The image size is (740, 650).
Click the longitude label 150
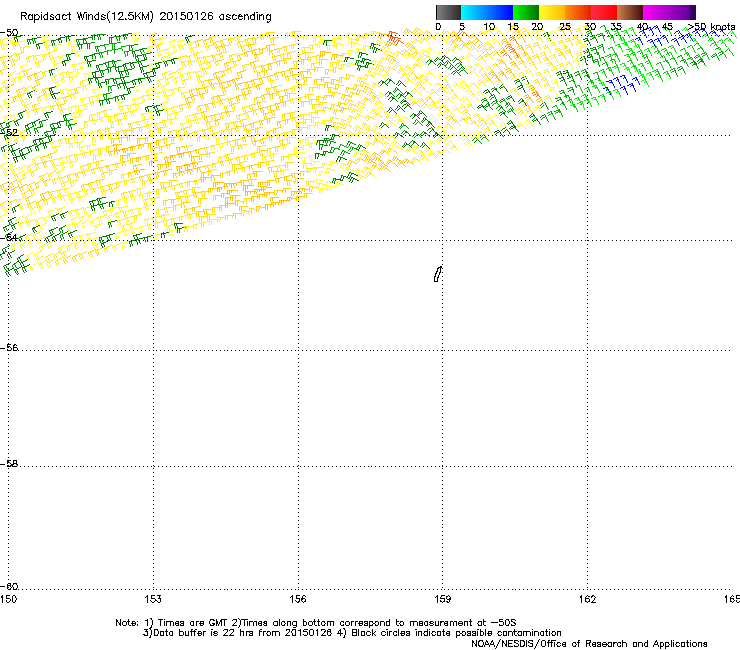tap(9, 599)
